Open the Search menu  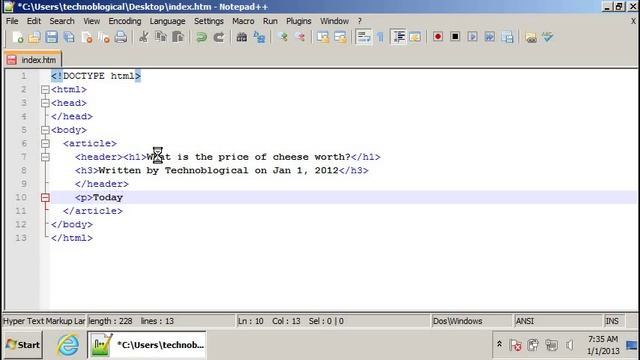click(62, 21)
